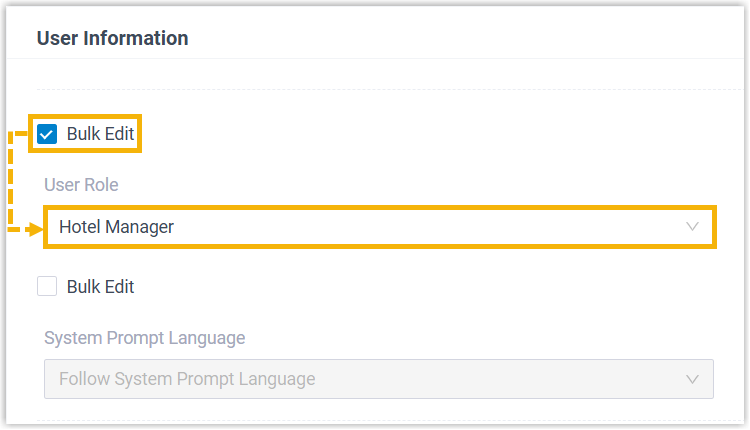Open the System Prompt Language dropdown

point(378,379)
